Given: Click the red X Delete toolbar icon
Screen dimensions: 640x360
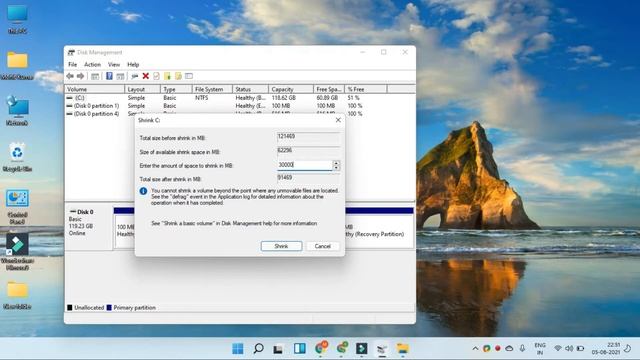Looking at the screenshot, I should (x=146, y=76).
